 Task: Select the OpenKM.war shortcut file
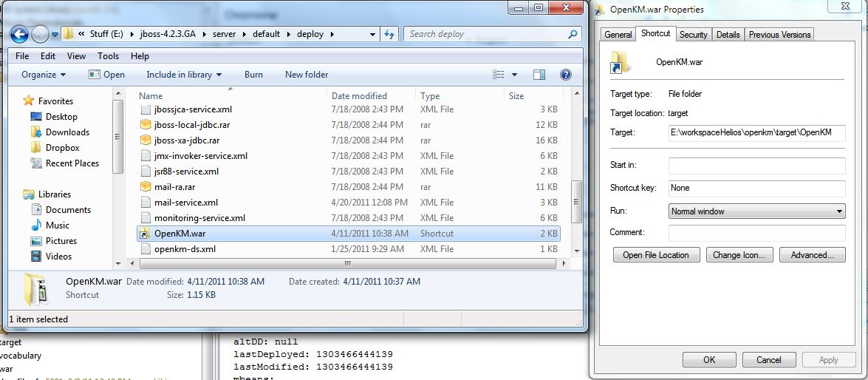point(180,234)
